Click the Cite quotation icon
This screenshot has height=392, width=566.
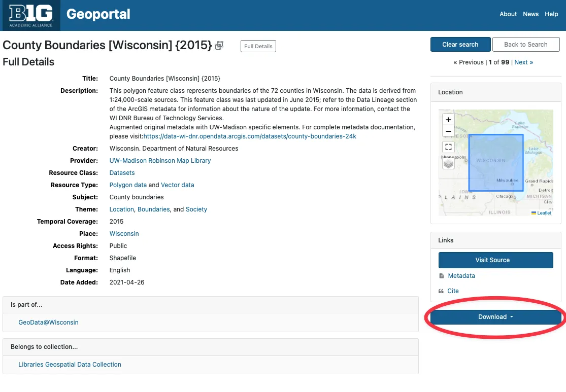coord(441,291)
